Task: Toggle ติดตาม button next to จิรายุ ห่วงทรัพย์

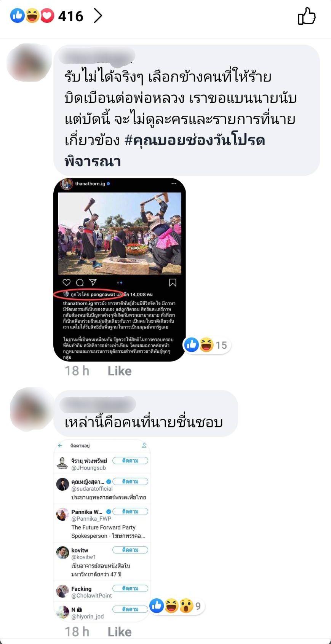Action: pos(130,461)
